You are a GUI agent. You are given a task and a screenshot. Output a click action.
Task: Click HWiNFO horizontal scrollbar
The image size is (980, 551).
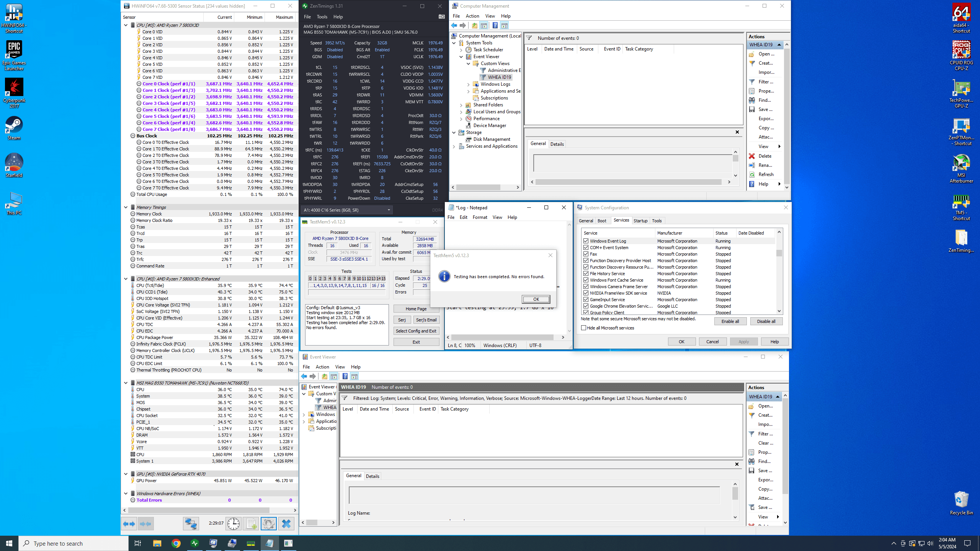[x=199, y=510]
